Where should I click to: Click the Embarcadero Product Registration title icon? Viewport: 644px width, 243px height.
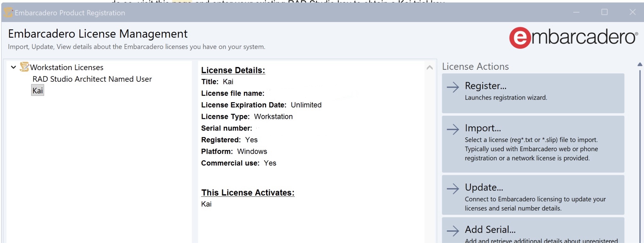point(8,13)
